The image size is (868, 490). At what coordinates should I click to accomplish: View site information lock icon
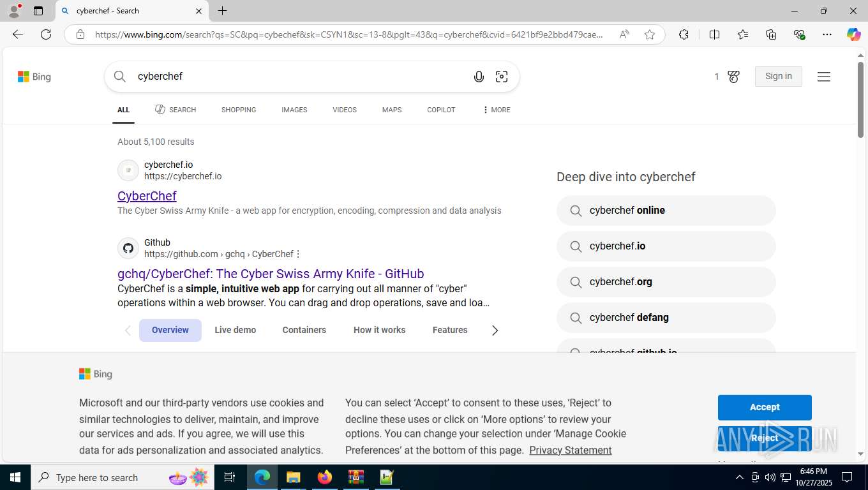tap(80, 34)
